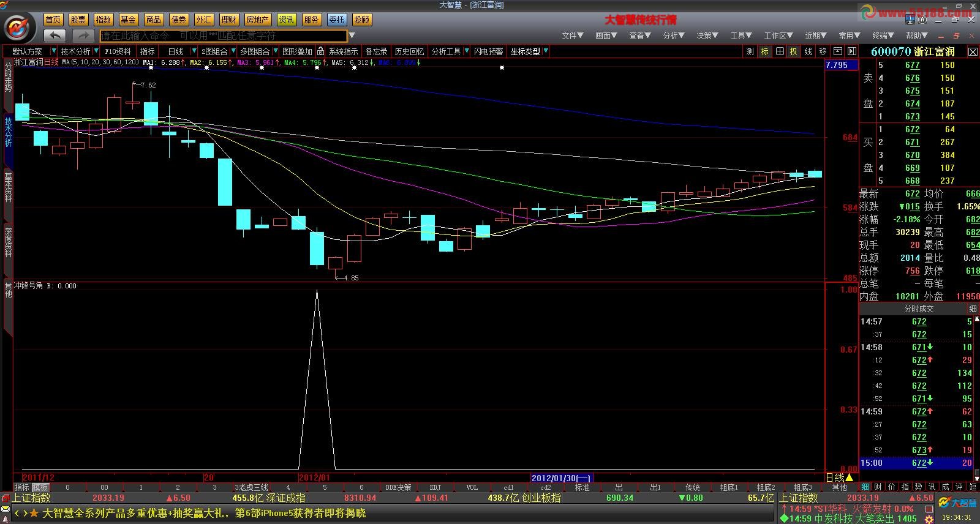This screenshot has height=524, width=980.
Task: Click the lock icon beside 图形叠加
Action: (320, 51)
